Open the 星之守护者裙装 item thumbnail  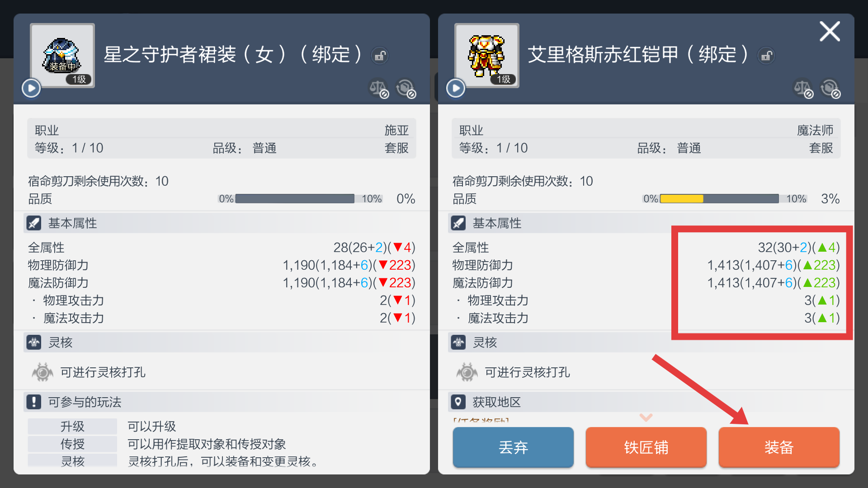pyautogui.click(x=62, y=55)
